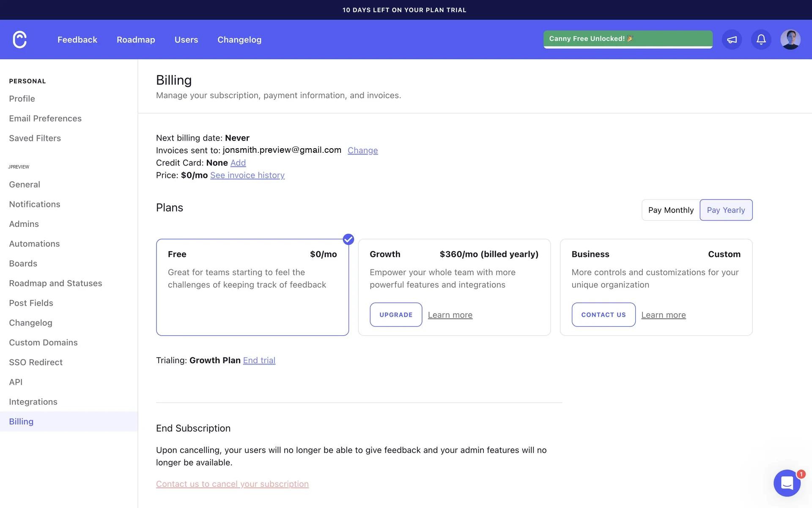Viewport: 812px width, 508px height.
Task: Click Contact Us button on Business plan
Action: click(x=604, y=315)
